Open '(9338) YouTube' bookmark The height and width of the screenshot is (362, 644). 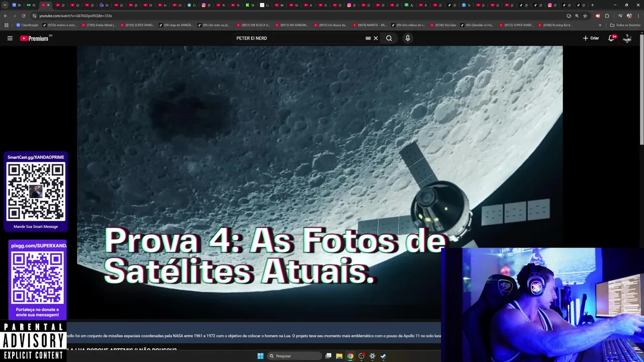[x=443, y=25]
